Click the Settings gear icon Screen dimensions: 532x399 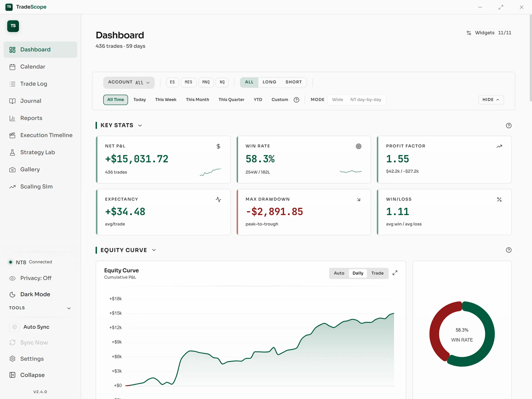12,359
